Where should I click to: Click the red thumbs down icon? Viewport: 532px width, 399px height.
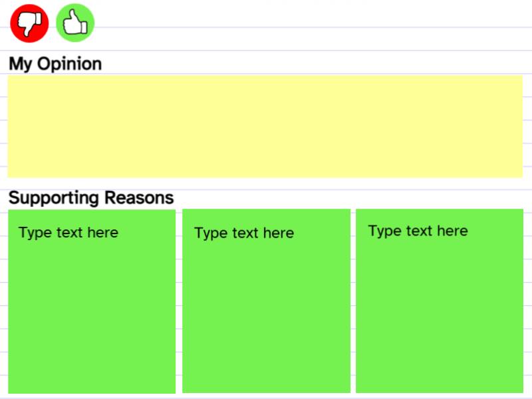click(x=29, y=23)
